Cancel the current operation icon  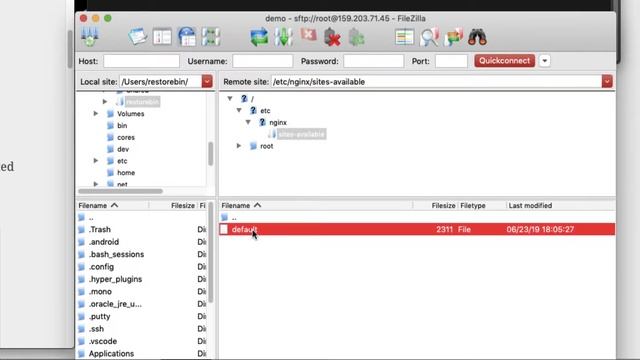[x=308, y=36]
